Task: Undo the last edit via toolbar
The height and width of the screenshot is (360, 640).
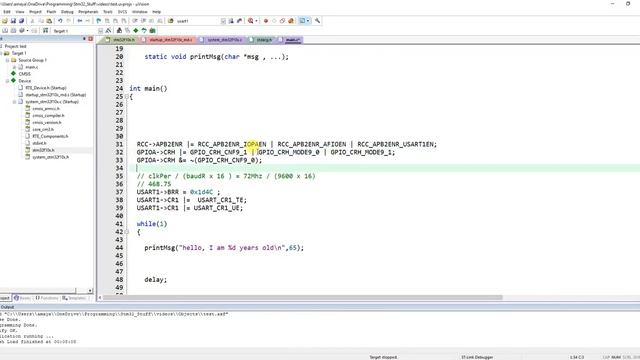Action: pyautogui.click(x=60, y=21)
